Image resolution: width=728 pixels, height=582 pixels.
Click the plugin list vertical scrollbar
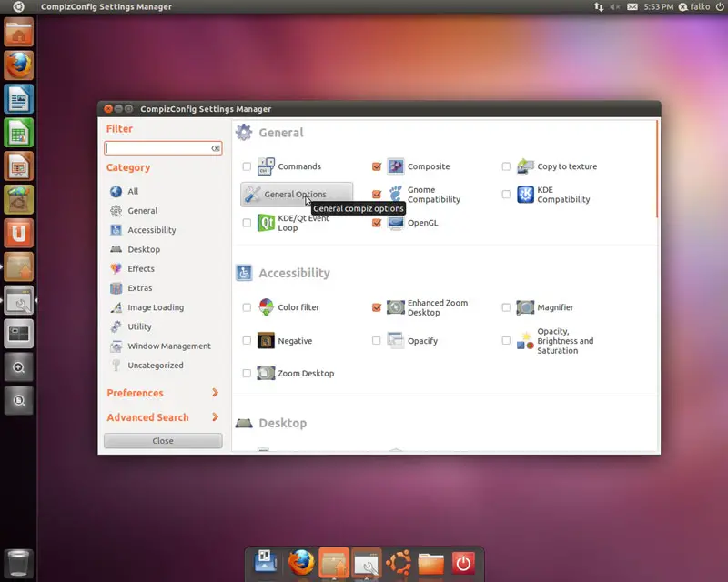pyautogui.click(x=657, y=169)
